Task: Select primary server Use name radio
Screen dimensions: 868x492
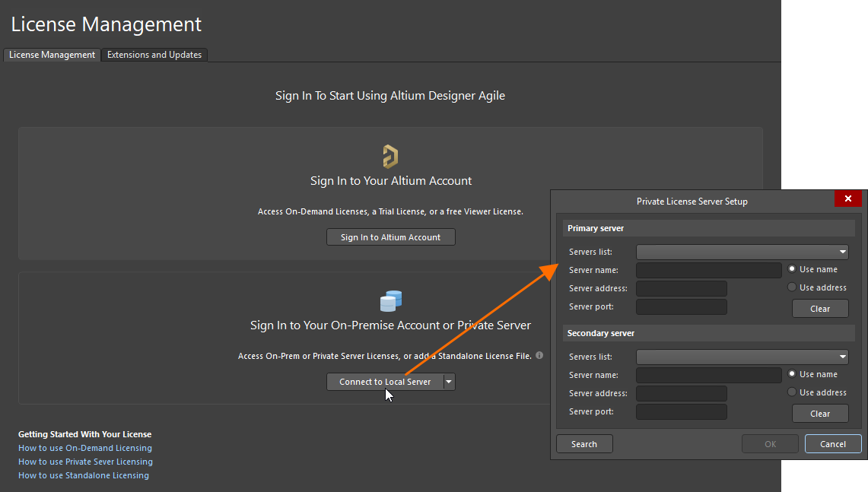Action: tap(792, 269)
